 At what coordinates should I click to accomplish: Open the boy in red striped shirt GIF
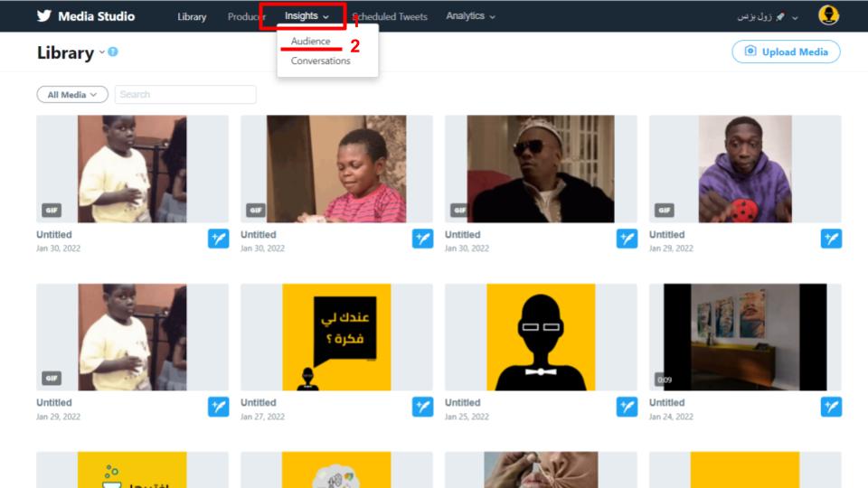pyautogui.click(x=336, y=169)
